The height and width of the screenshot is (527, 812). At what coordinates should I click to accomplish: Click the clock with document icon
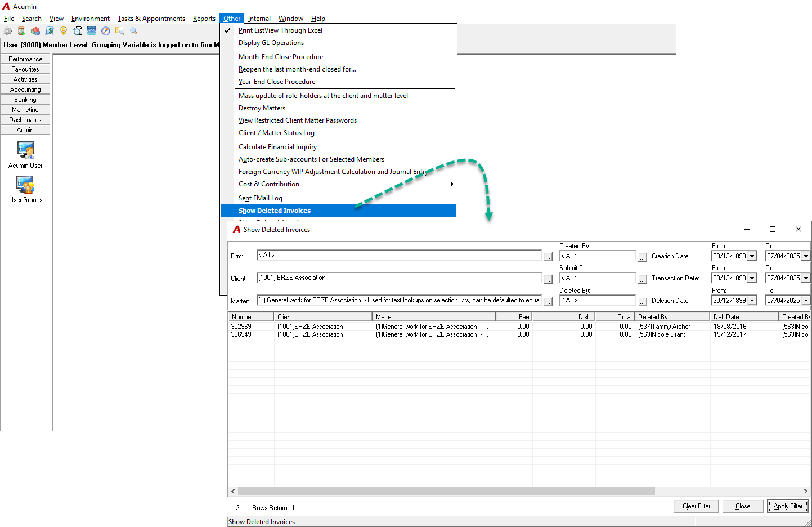pos(78,31)
